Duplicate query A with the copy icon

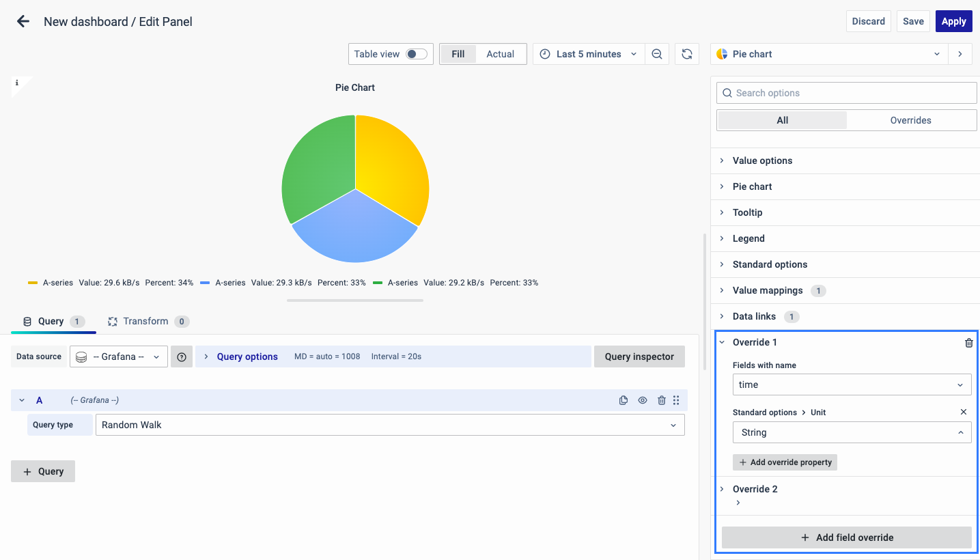tap(623, 400)
